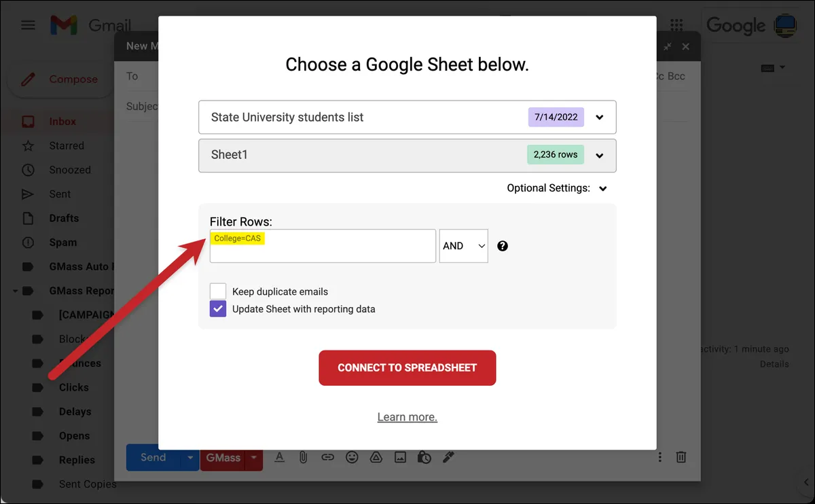Open more options in compose toolbar
The width and height of the screenshot is (815, 504).
click(x=659, y=457)
